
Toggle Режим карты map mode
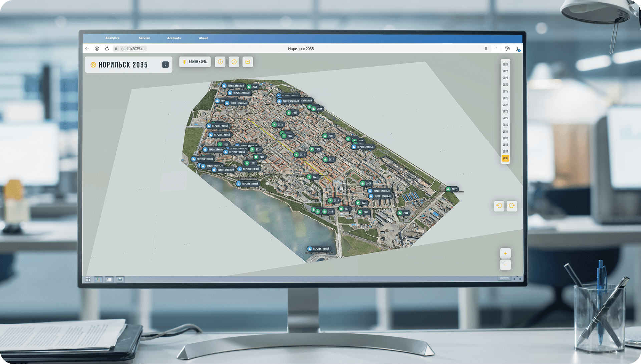pyautogui.click(x=195, y=62)
